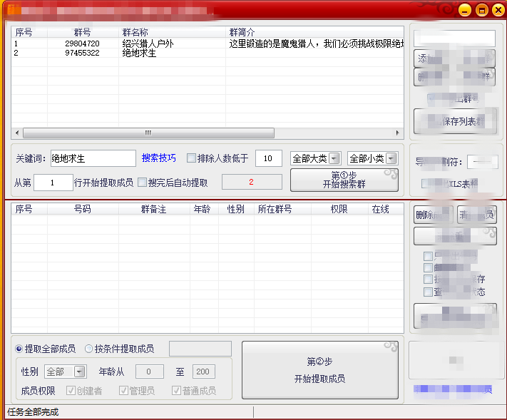
Task: Select group row 绝地求生
Action: (x=208, y=53)
